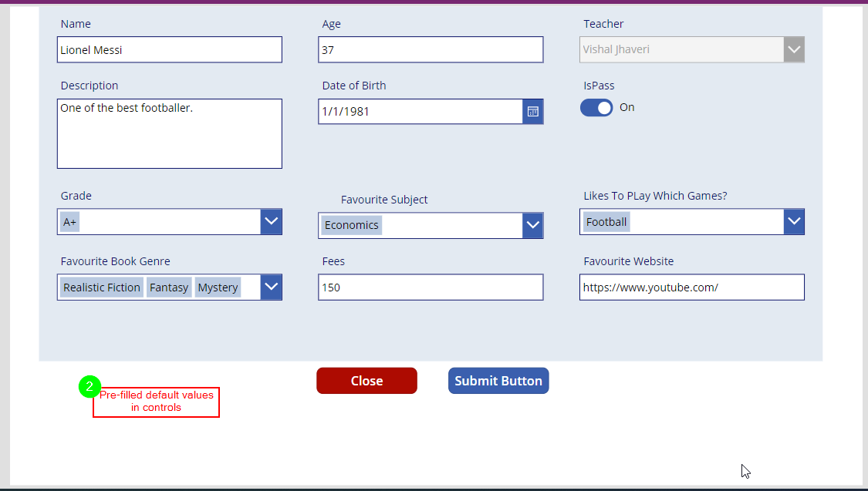Expand the Favourite Book Genre dropdown
The image size is (868, 491).
(x=271, y=288)
